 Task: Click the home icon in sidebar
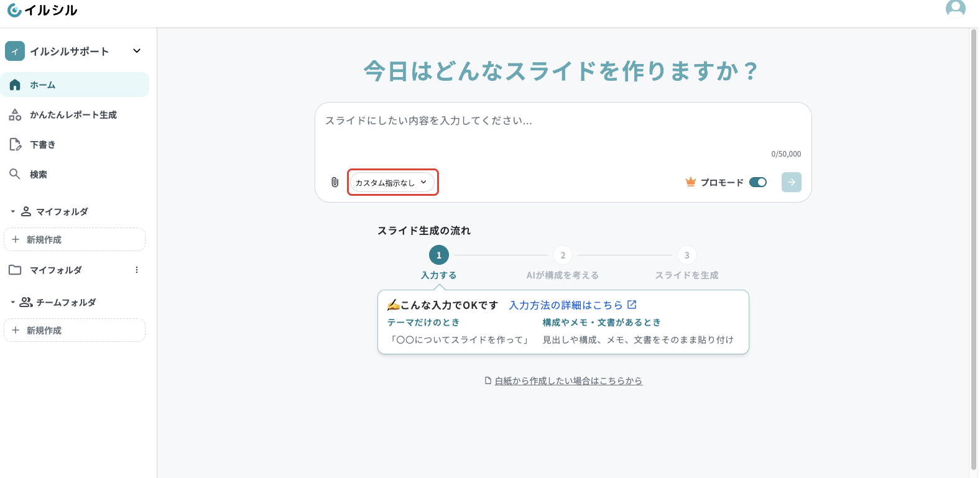[15, 85]
